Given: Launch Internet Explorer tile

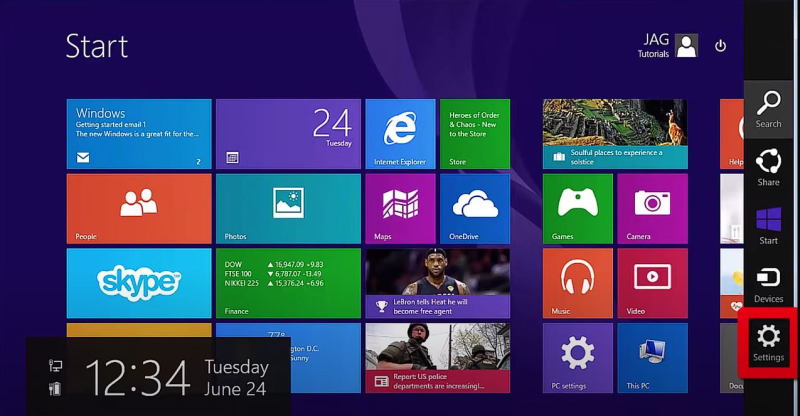Looking at the screenshot, I should pos(401,134).
